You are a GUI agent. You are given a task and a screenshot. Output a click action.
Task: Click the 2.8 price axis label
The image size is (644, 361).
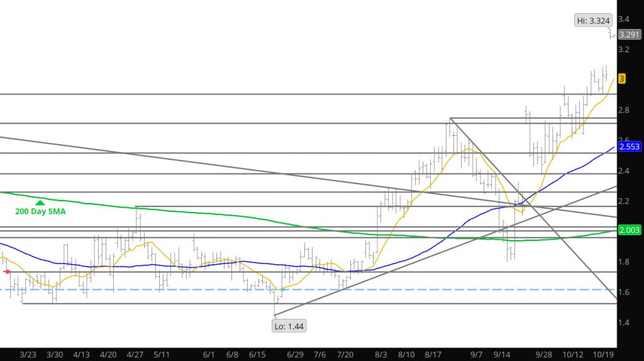click(625, 111)
